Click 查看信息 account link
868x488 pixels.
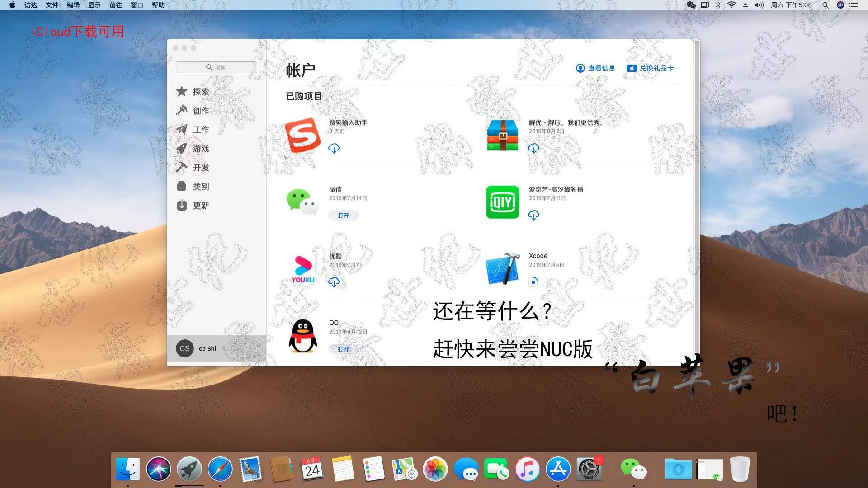595,68
